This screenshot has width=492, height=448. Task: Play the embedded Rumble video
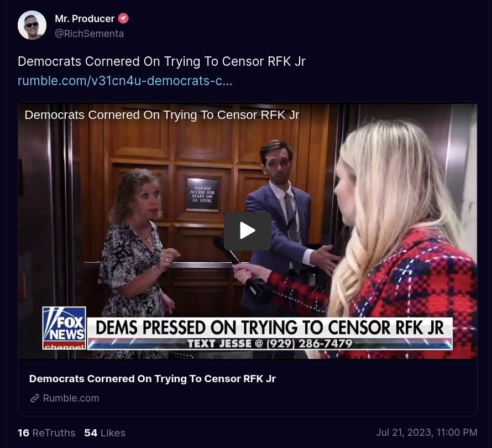[x=248, y=231]
